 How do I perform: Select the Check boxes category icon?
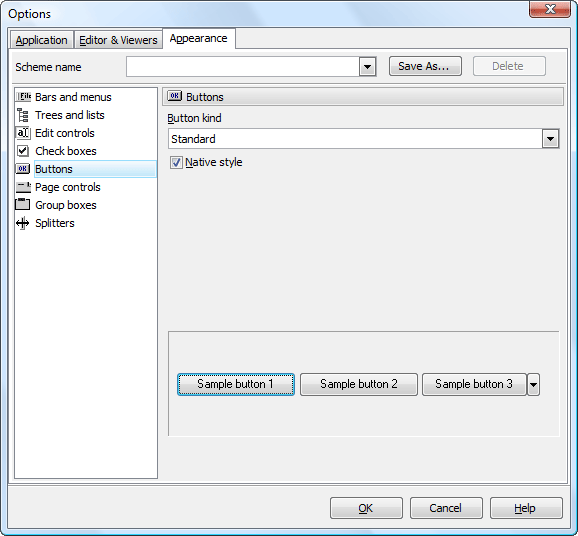(x=23, y=151)
